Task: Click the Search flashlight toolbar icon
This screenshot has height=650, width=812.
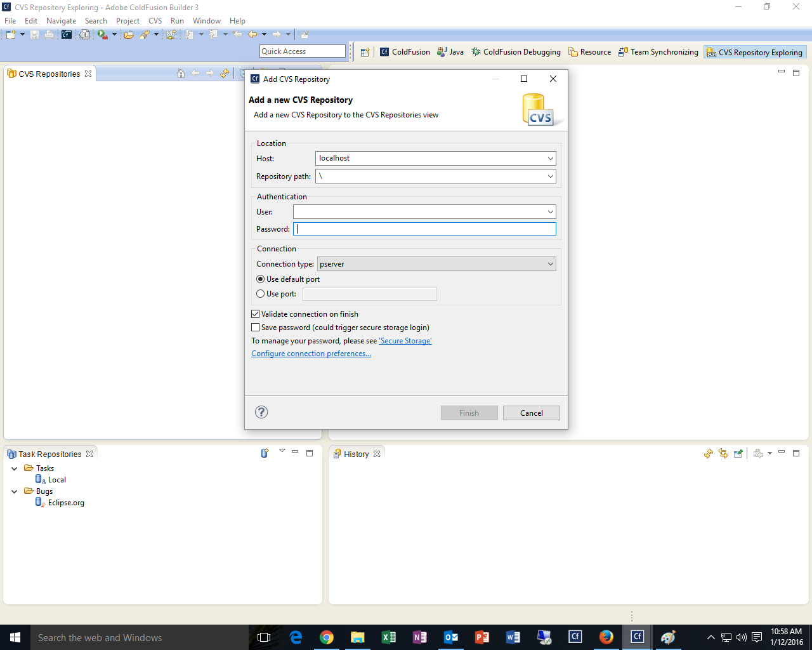Action: click(145, 34)
